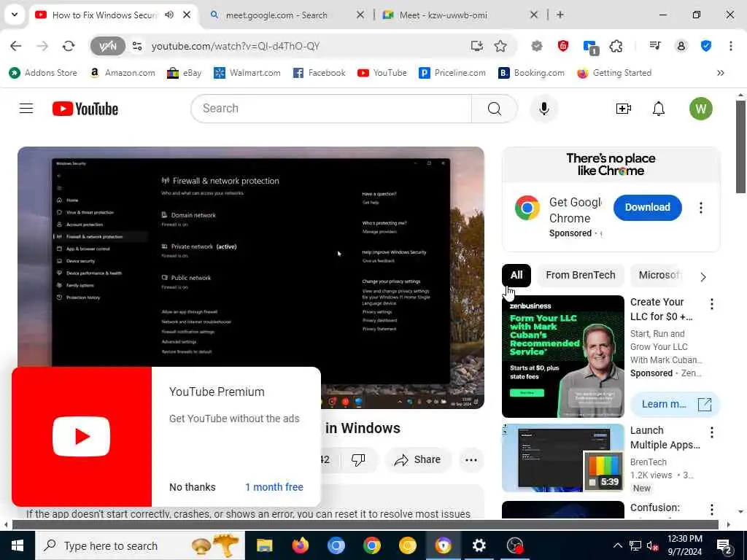Go back with the browser back arrow
747x560 pixels.
(16, 46)
